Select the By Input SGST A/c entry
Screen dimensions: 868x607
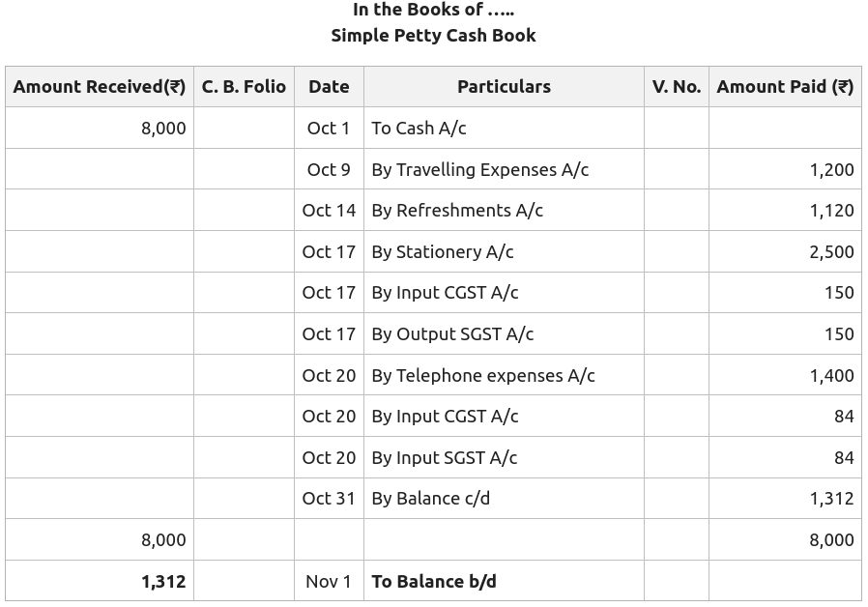[x=445, y=457]
